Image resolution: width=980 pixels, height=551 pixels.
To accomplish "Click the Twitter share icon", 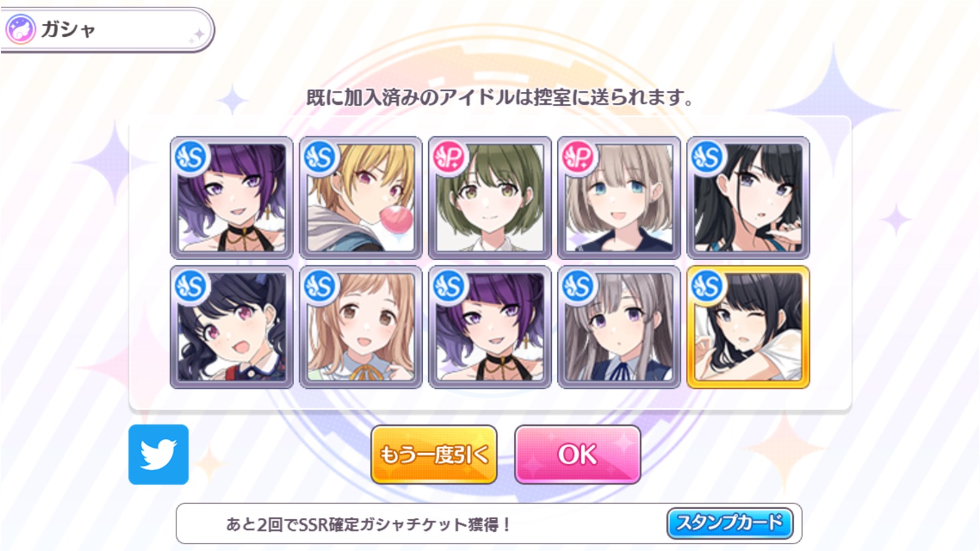I will (x=159, y=454).
